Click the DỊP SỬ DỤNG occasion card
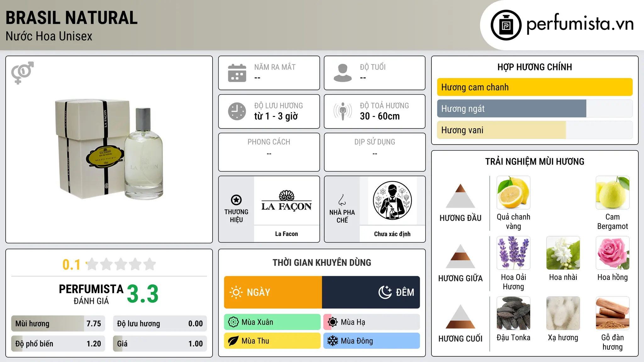Image resolution: width=644 pixels, height=362 pixels. pyautogui.click(x=375, y=152)
